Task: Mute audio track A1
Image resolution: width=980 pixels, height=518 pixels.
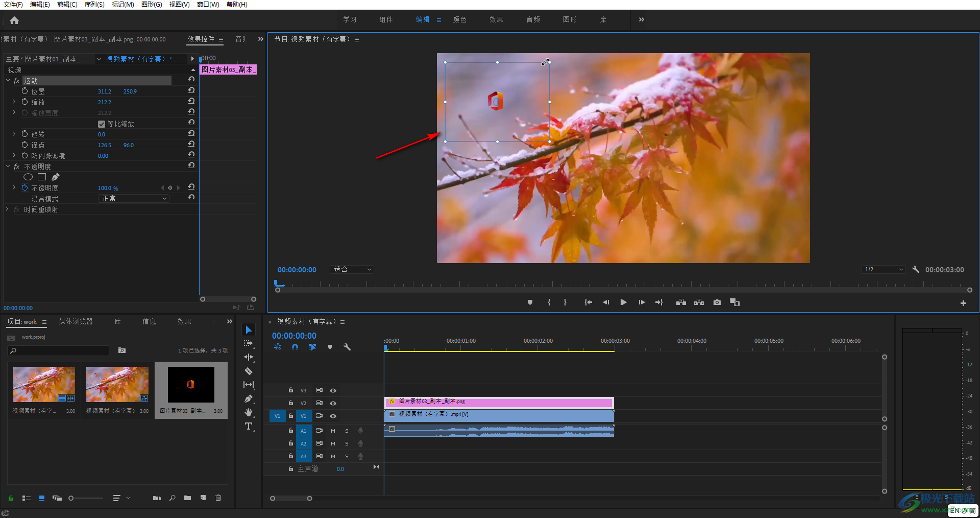Action: [x=333, y=431]
